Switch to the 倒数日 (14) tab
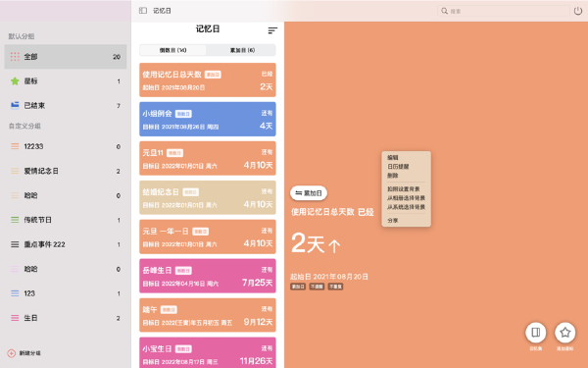Image resolution: width=588 pixels, height=368 pixels. point(172,50)
